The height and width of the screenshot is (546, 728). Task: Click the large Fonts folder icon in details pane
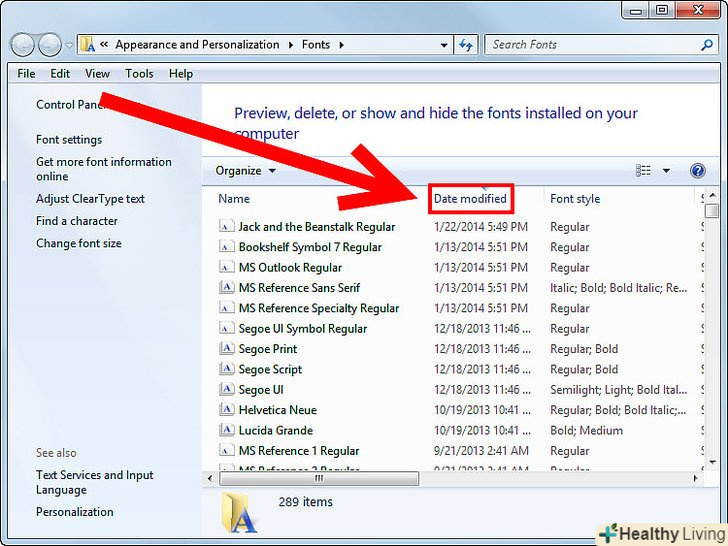239,512
